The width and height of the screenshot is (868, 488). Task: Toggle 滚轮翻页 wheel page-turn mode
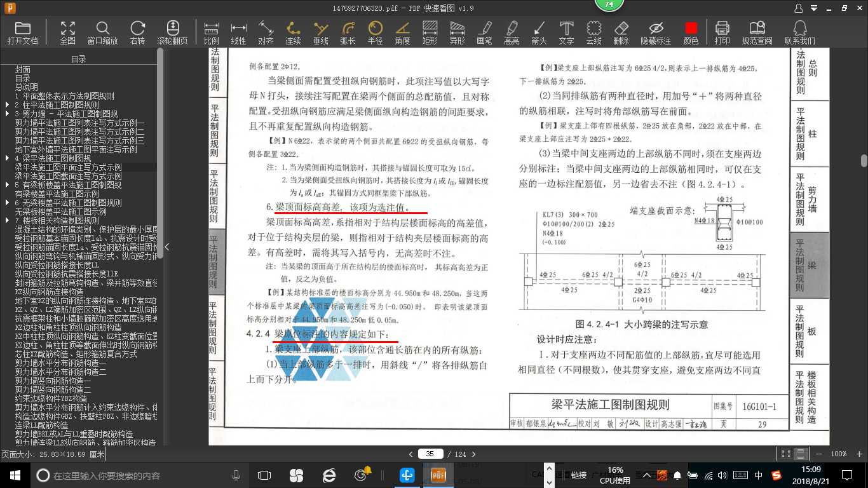click(172, 32)
